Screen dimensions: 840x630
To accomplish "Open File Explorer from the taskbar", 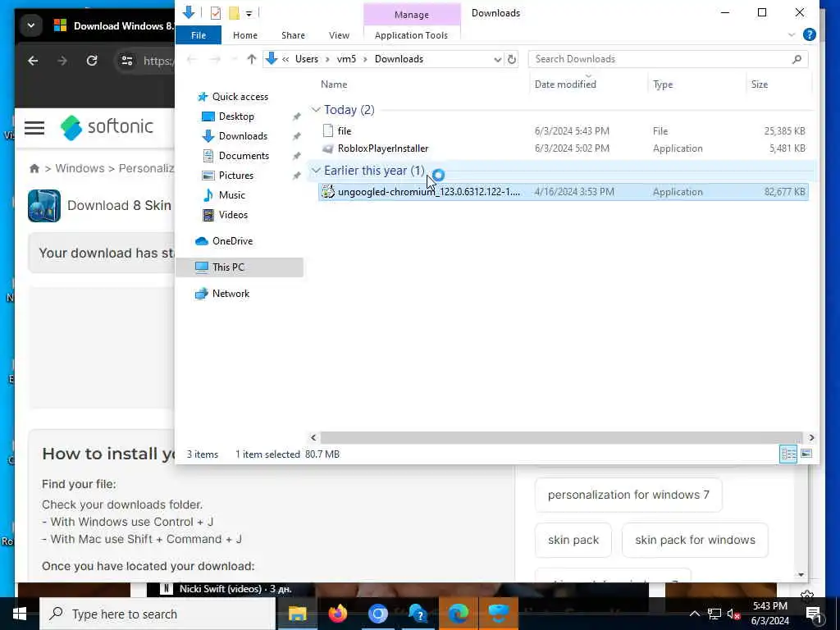I will 297,614.
